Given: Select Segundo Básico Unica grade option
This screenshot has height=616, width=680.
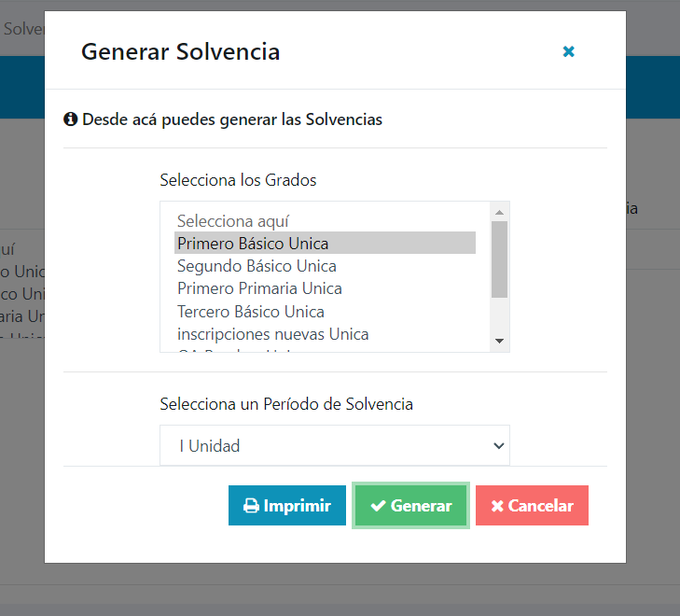Looking at the screenshot, I should tap(325, 266).
